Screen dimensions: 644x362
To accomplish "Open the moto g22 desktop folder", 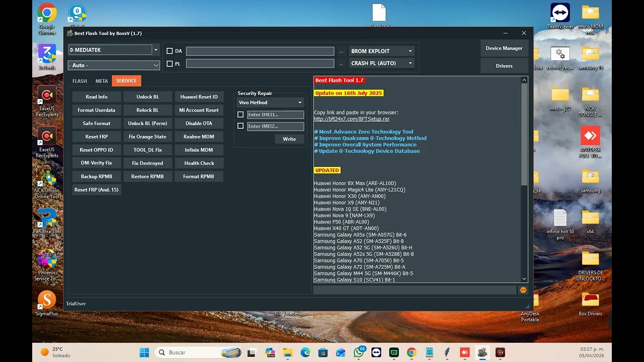I will point(560,99).
